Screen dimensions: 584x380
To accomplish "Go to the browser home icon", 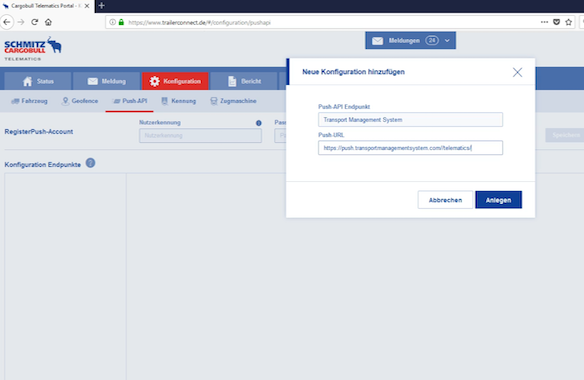I will click(48, 22).
